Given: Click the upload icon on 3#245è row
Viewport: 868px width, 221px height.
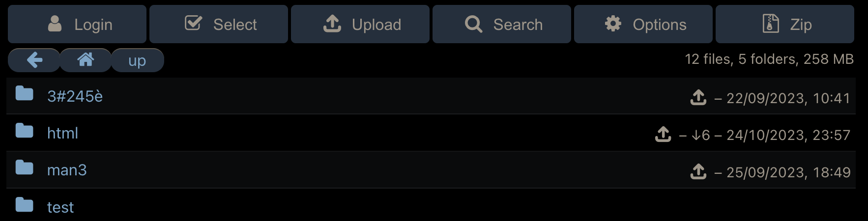Looking at the screenshot, I should (x=698, y=97).
